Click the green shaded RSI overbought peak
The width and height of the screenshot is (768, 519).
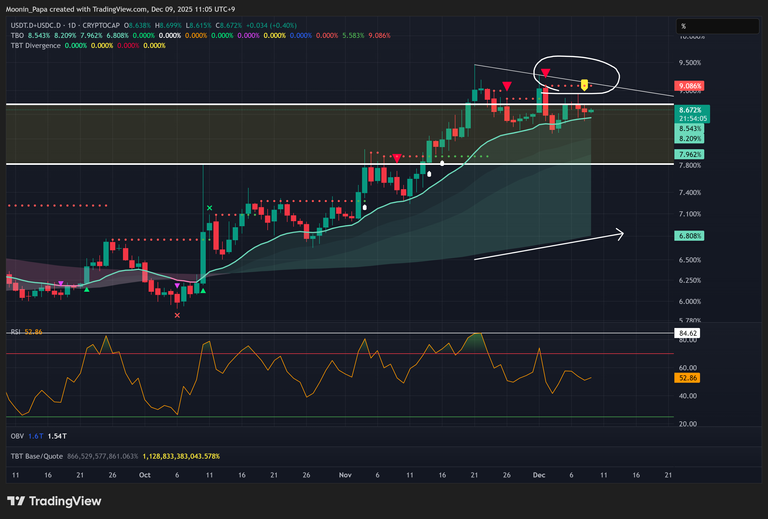[477, 340]
